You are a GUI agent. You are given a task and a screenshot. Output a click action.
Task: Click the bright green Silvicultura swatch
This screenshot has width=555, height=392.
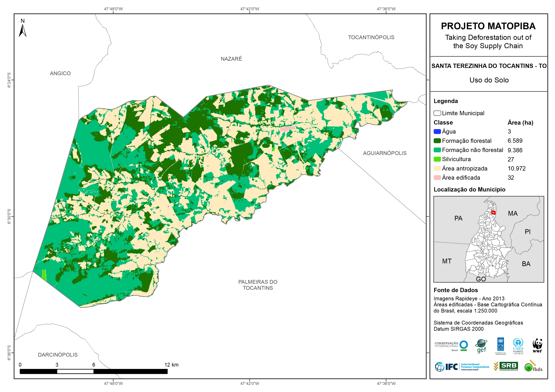pos(437,159)
